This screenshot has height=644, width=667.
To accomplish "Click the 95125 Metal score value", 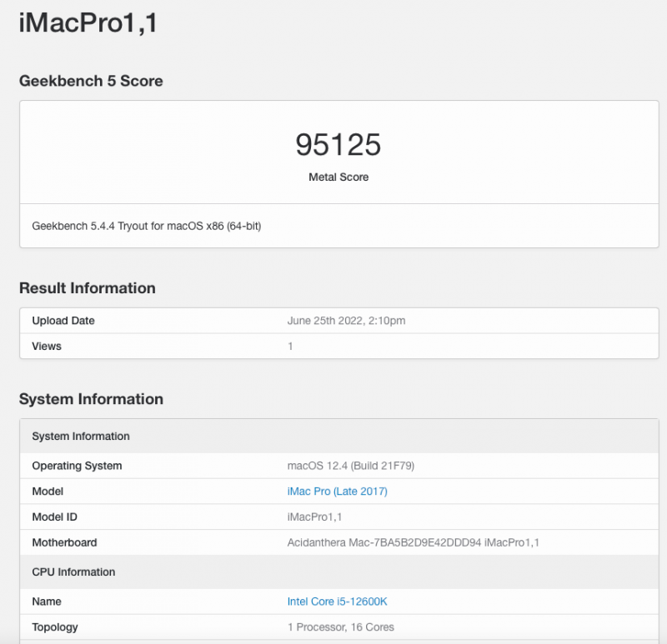I will [x=339, y=144].
